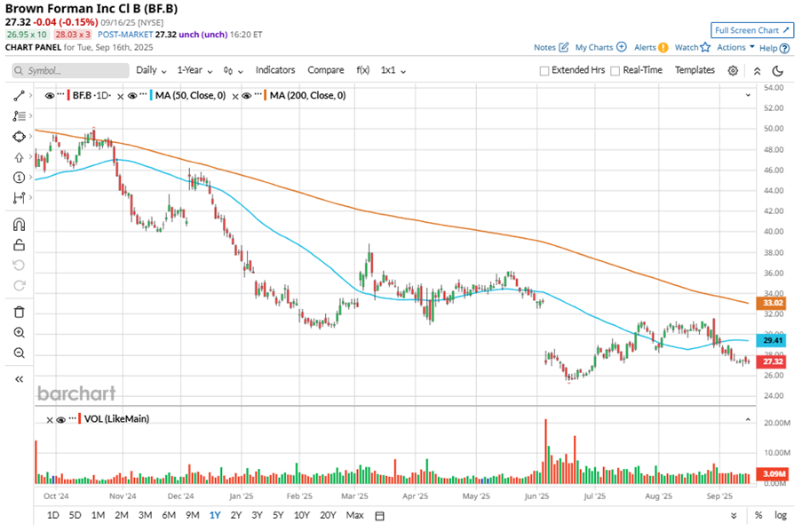Open the date range calendar icon

(379, 516)
